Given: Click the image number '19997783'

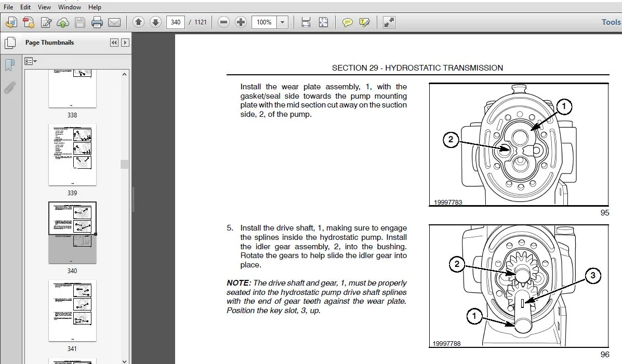Looking at the screenshot, I should pos(448,202).
